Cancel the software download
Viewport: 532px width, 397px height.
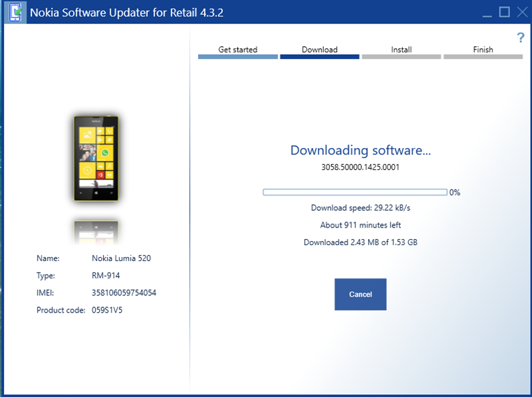point(360,294)
